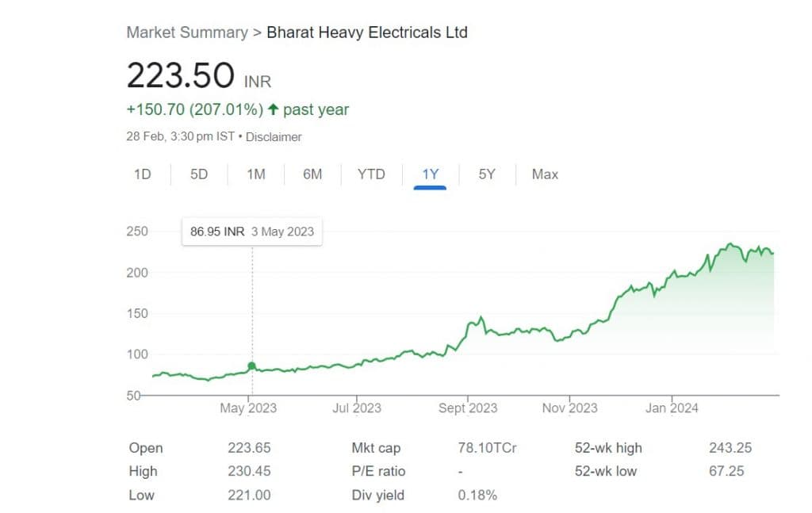Switch chart to YTD view
Viewport: 812px width, 513px height.
[x=371, y=174]
